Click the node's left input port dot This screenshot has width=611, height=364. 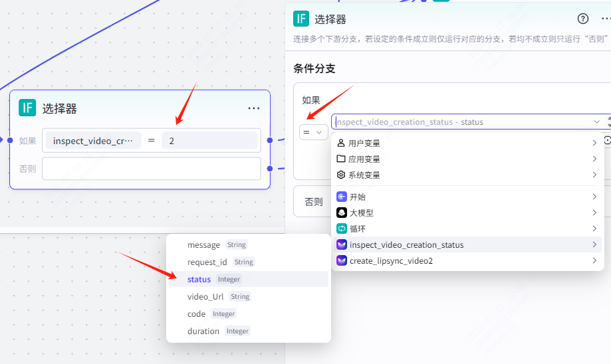pos(10,140)
